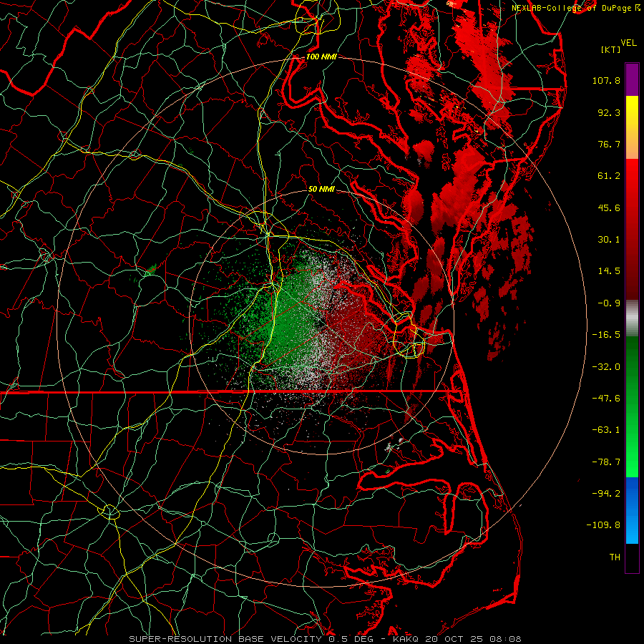Click the -16.5 velocity scale value

pyautogui.click(x=606, y=335)
